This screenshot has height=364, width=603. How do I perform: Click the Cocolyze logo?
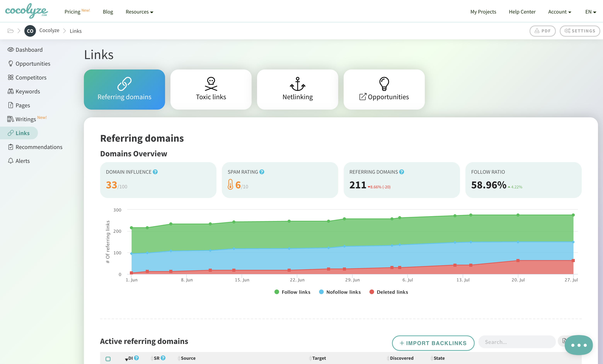click(26, 11)
